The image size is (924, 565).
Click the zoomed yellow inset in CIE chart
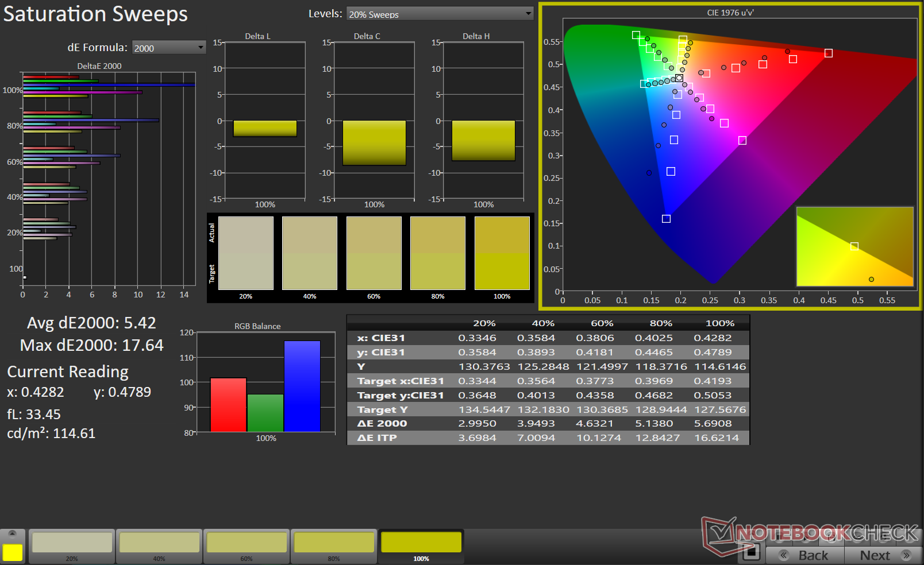coord(854,246)
